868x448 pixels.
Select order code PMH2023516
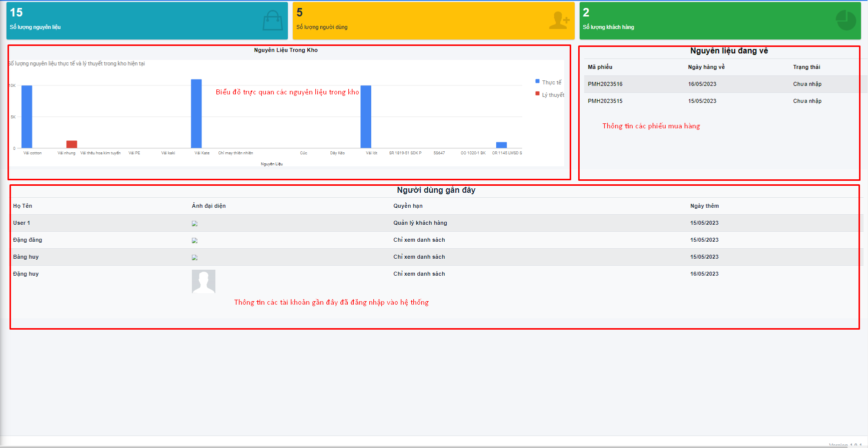605,84
